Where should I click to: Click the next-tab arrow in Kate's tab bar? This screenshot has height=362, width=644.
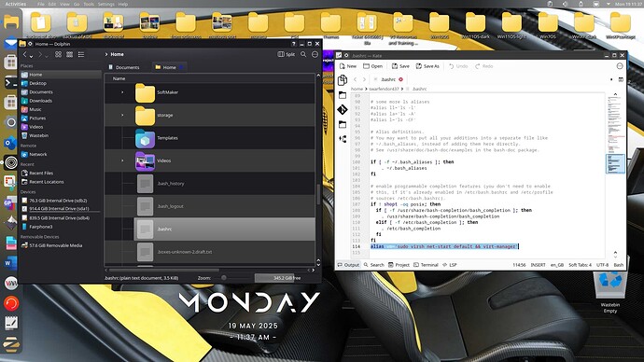coord(364,79)
